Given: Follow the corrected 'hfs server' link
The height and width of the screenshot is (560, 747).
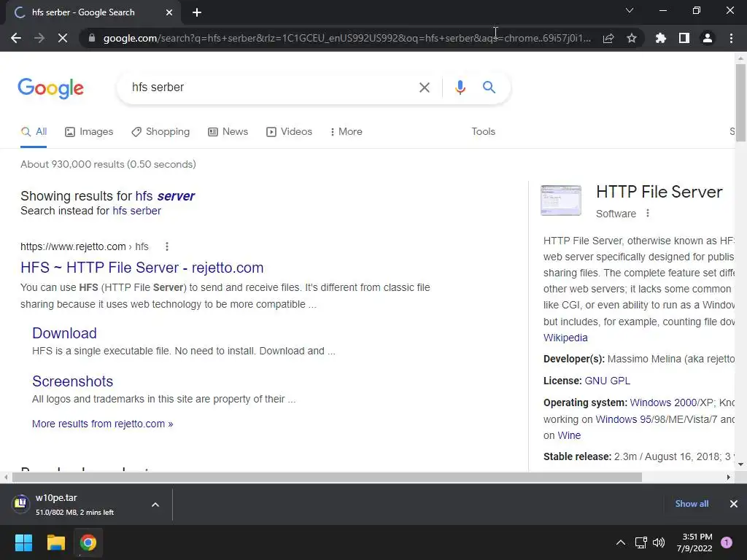Looking at the screenshot, I should coord(165,195).
